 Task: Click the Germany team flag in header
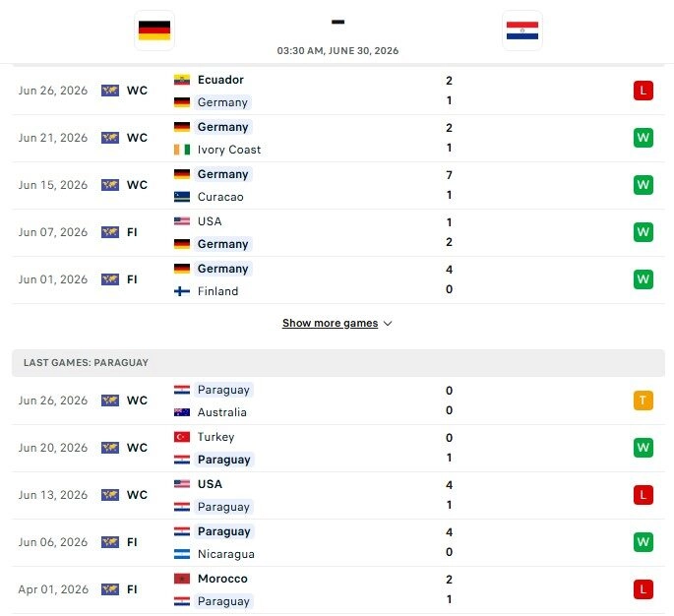tap(154, 31)
